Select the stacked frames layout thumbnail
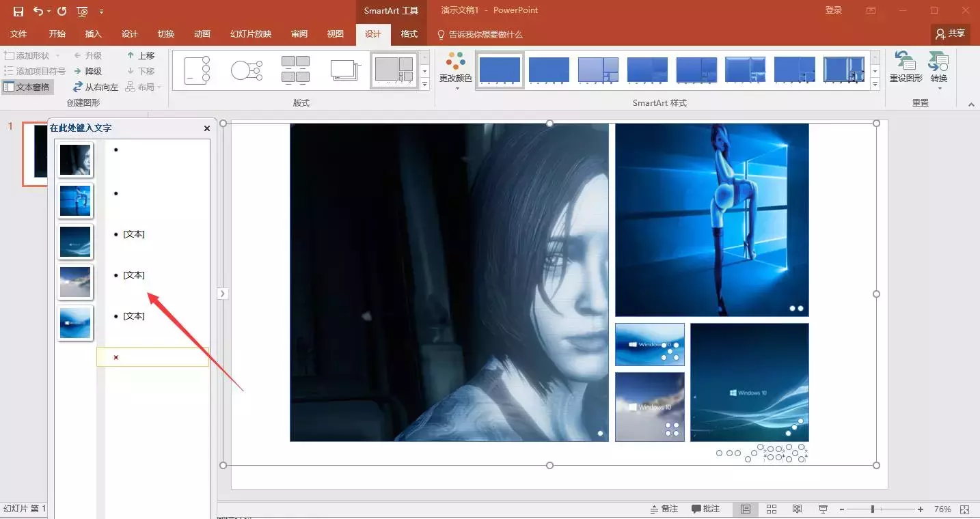Screen dimensions: 980x519 point(345,70)
